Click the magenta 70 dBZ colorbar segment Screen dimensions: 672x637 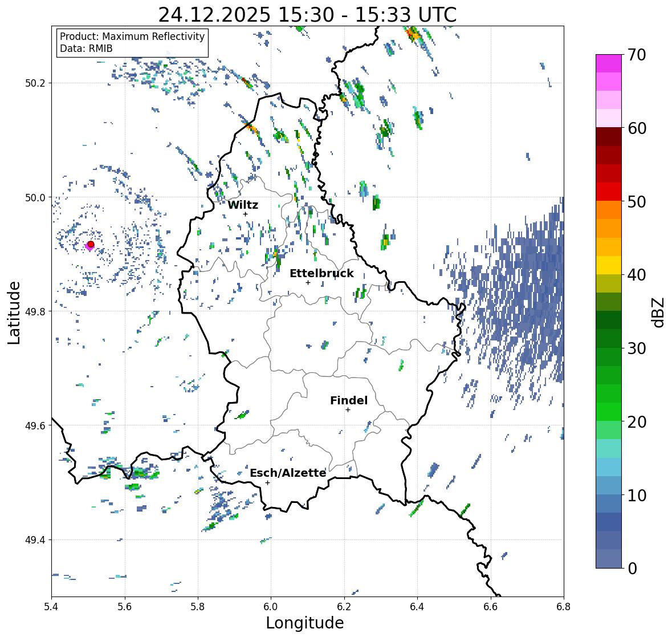pos(609,63)
